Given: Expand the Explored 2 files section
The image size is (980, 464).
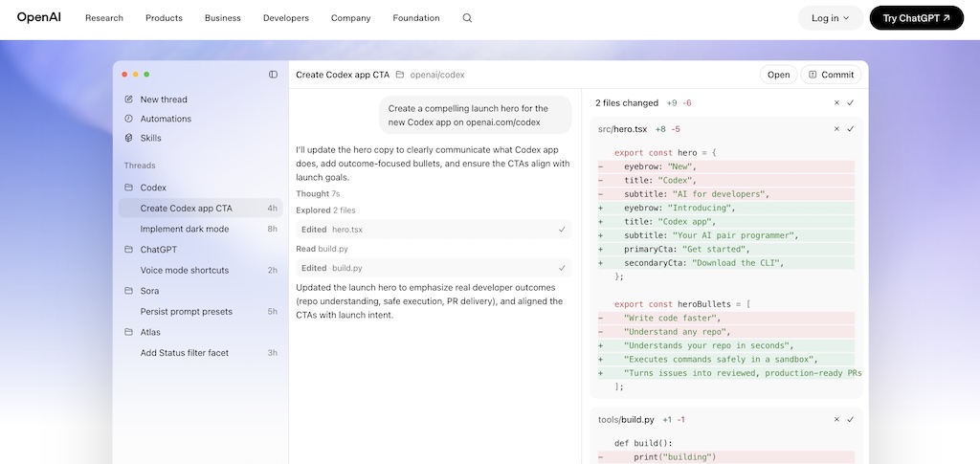Looking at the screenshot, I should pos(325,210).
